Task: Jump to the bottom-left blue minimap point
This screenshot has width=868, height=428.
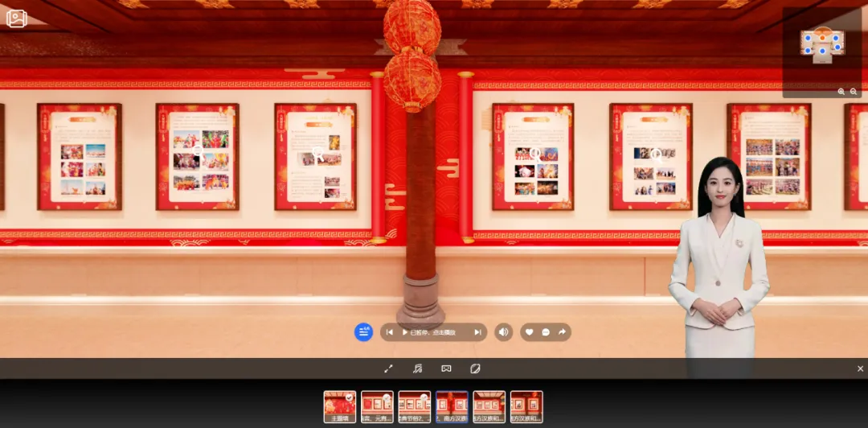Action: [808, 51]
